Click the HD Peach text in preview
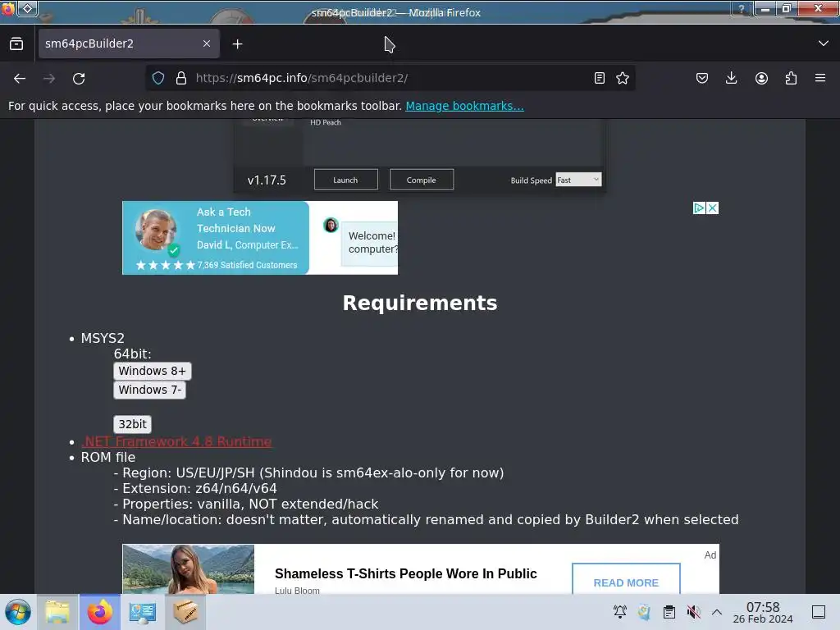This screenshot has height=630, width=840. click(325, 123)
